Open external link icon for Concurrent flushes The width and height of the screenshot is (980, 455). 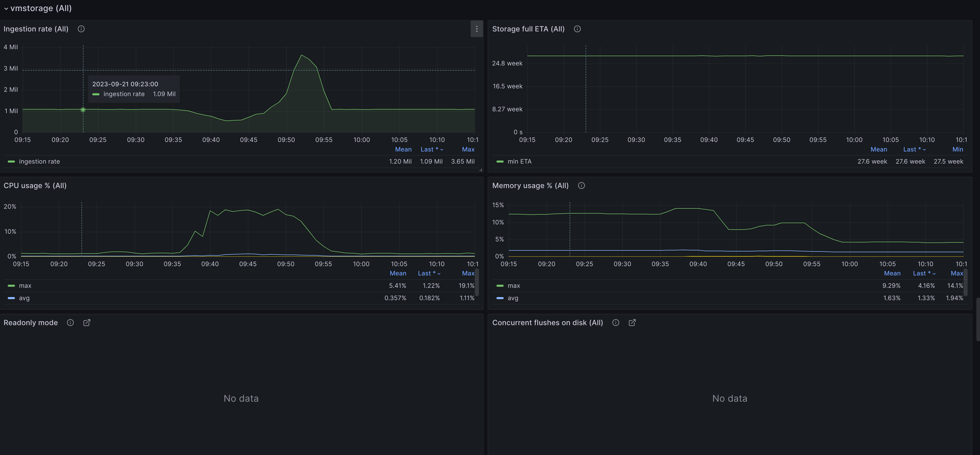632,322
